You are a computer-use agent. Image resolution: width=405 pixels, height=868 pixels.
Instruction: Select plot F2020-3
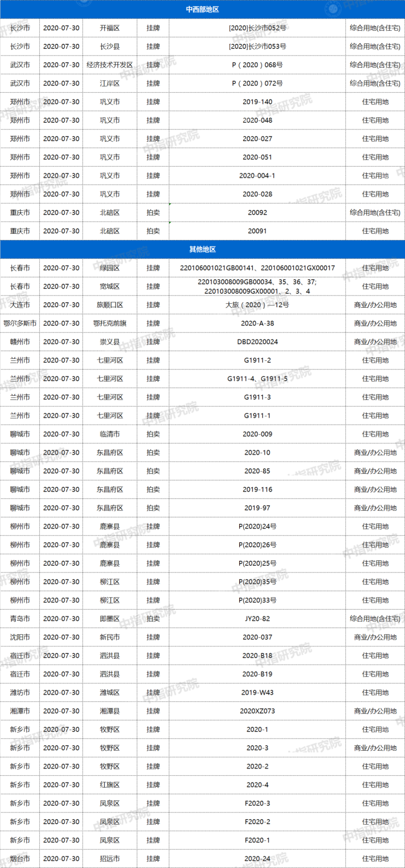click(257, 803)
